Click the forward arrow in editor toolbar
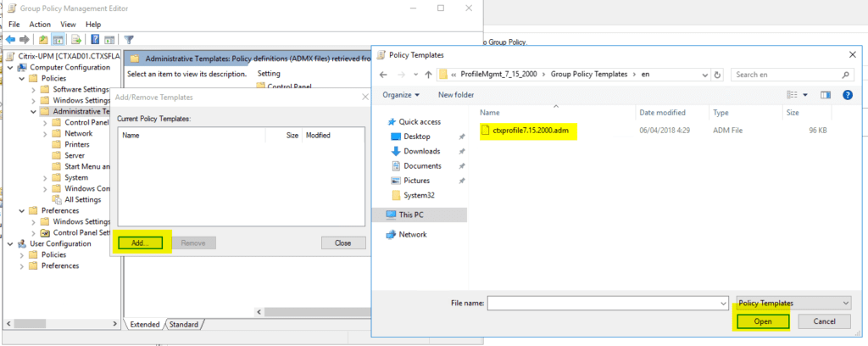 pos(24,39)
